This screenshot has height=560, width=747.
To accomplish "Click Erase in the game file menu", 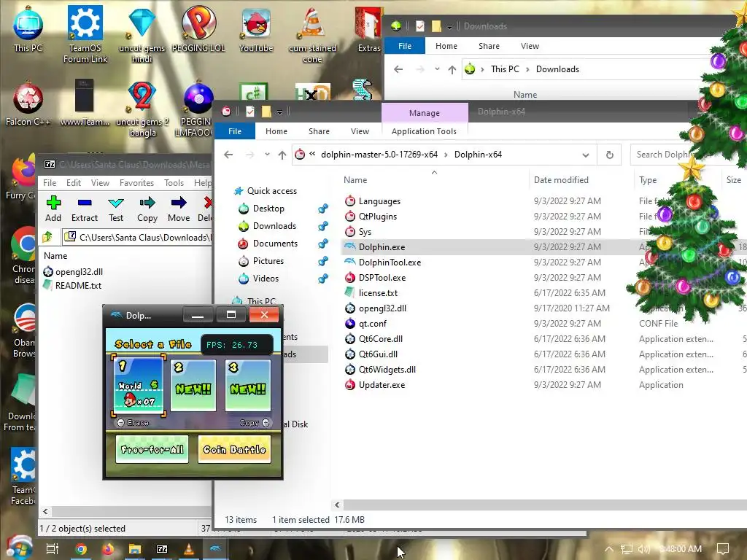I will coord(133,422).
